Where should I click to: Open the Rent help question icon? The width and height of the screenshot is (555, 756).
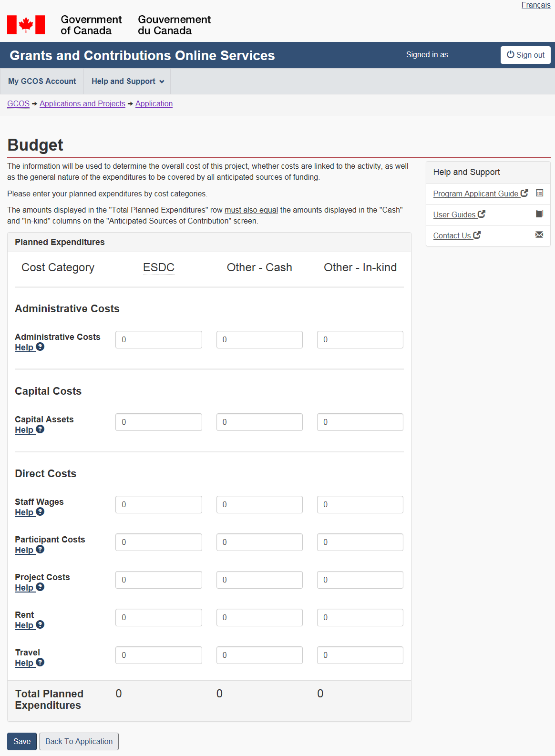click(40, 625)
